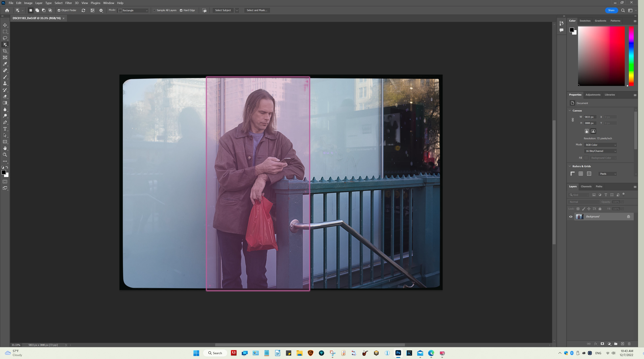This screenshot has width=644, height=359.
Task: Select the Hand tool
Action: coord(5,148)
